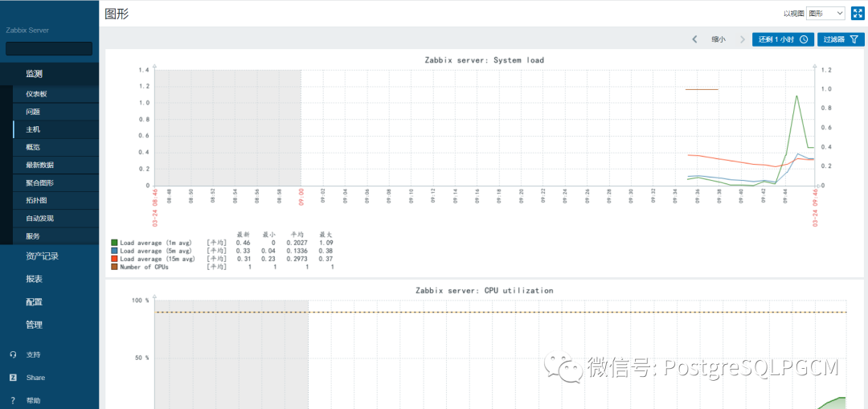Click the Share link in sidebar
868x409 pixels.
click(35, 378)
